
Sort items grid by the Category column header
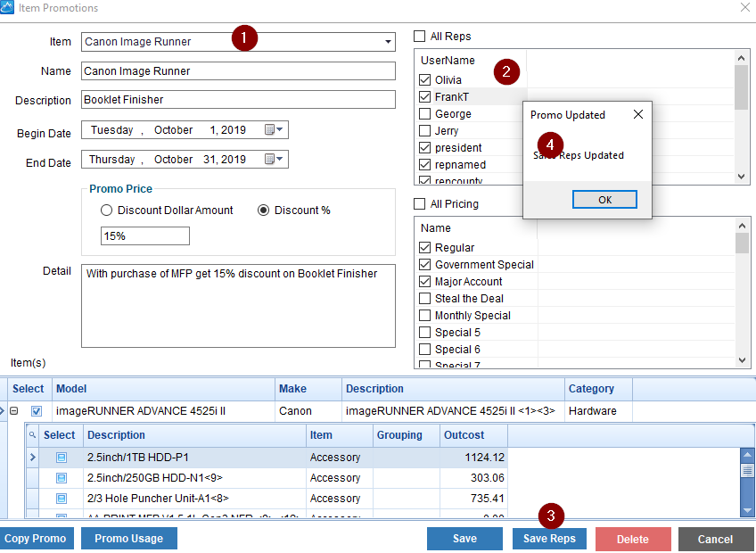coord(598,389)
